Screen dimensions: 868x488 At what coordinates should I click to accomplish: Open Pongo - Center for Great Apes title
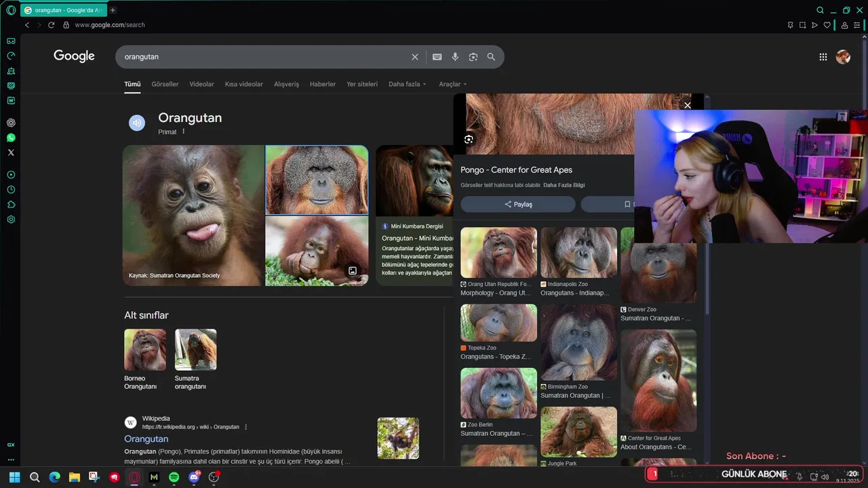click(516, 170)
